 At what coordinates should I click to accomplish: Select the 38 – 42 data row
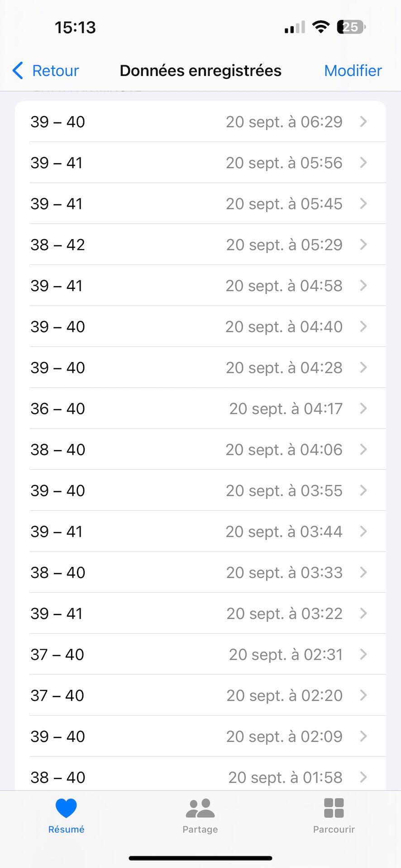click(200, 245)
